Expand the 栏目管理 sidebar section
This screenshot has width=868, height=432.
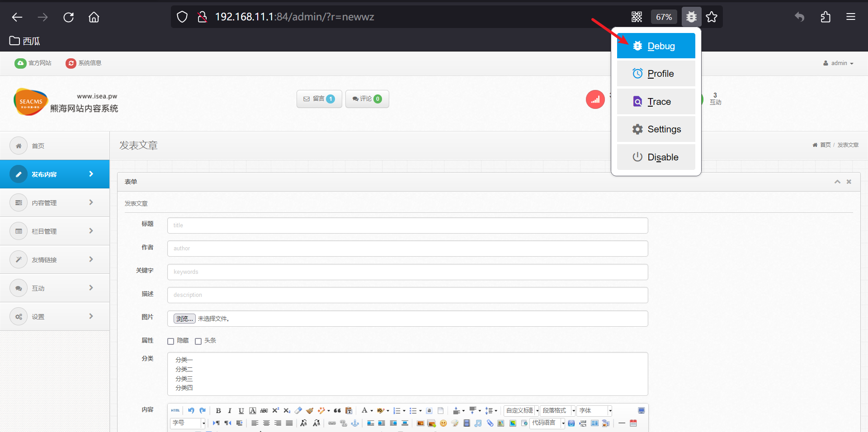click(55, 231)
